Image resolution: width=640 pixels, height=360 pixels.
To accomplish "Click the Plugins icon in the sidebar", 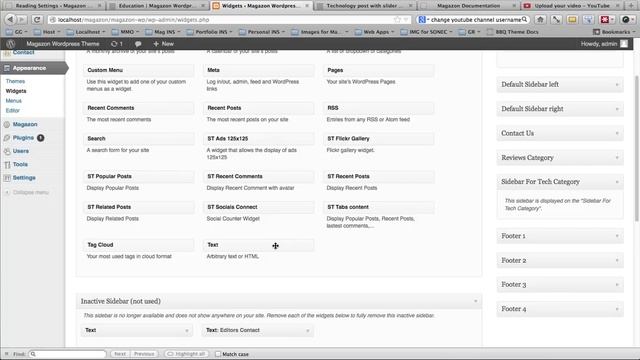I will pyautogui.click(x=7, y=138).
